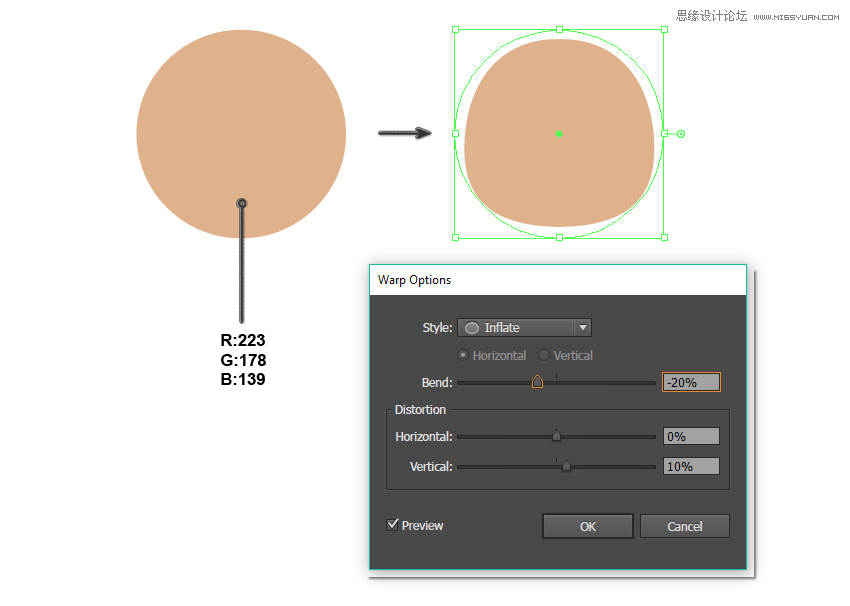850x606 pixels.
Task: Click the Distortion group label
Action: click(420, 410)
